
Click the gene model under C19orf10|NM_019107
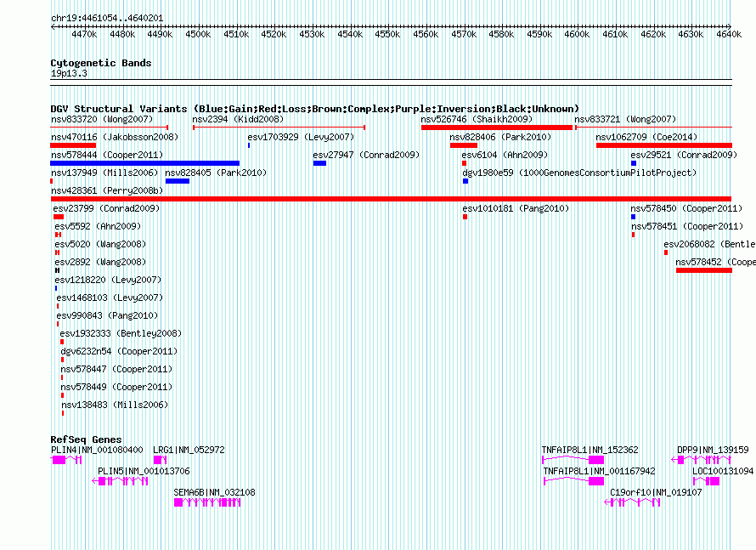click(x=632, y=502)
